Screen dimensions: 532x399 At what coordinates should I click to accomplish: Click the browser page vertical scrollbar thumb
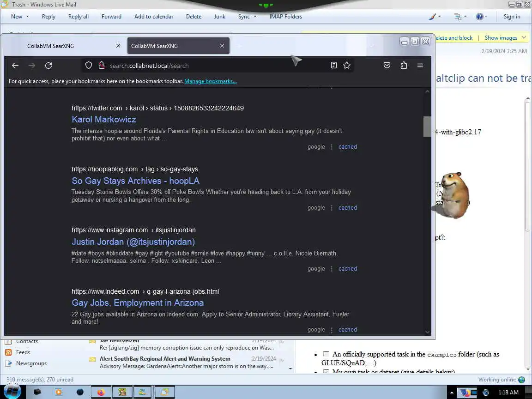coord(427,126)
